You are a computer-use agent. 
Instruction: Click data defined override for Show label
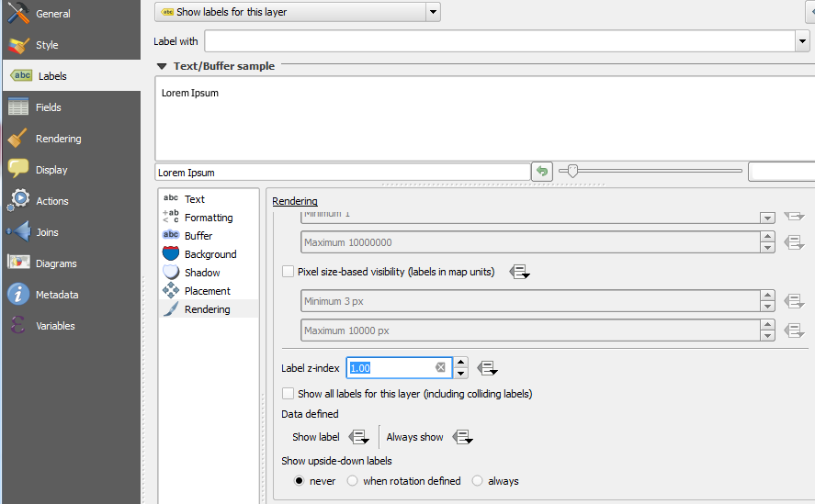point(358,437)
